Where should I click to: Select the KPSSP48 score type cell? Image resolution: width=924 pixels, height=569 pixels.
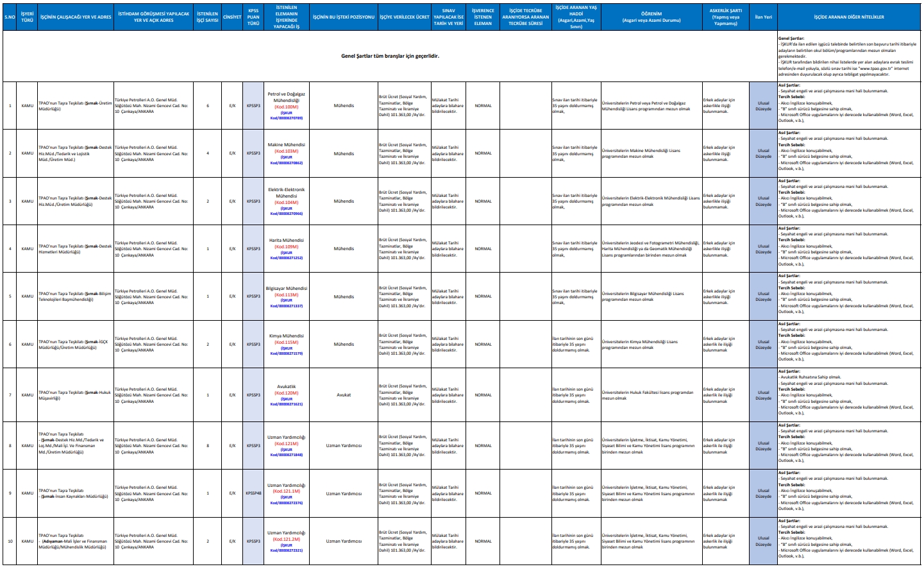[x=253, y=493]
